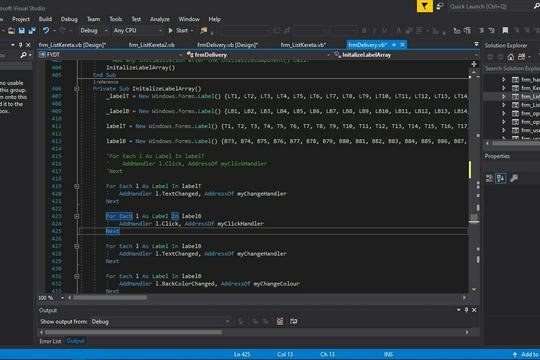This screenshot has width=540, height=360.
Task: Sort properties alphabetically
Action: (500, 178)
